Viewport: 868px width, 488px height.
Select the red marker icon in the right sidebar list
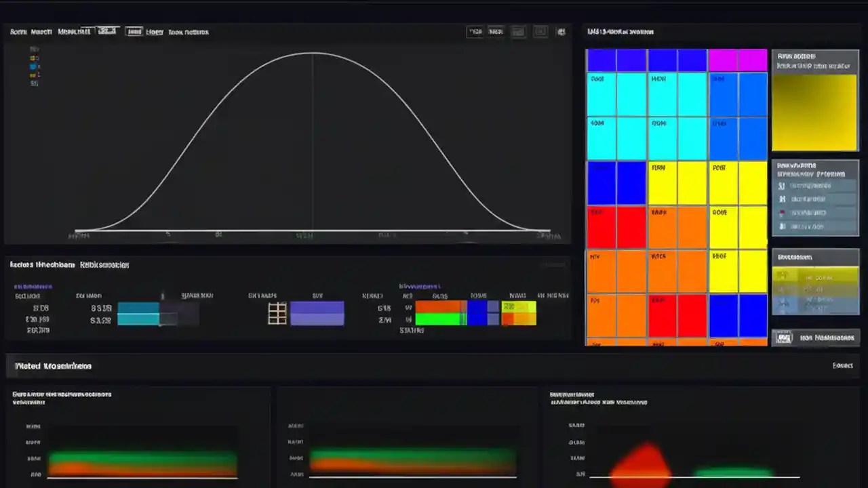point(782,213)
